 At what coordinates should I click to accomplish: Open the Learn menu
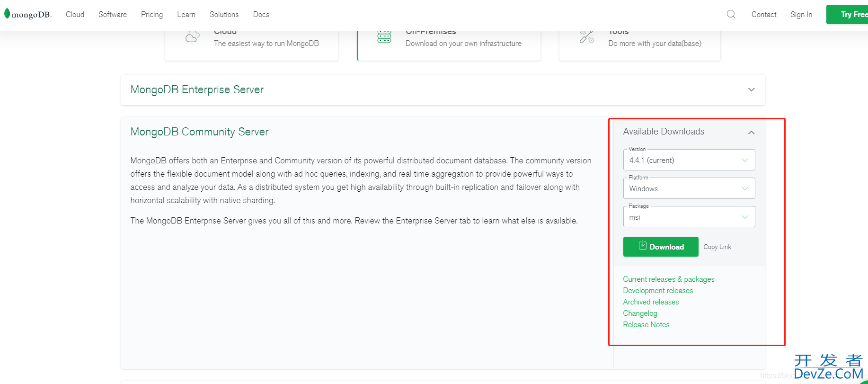coord(186,15)
